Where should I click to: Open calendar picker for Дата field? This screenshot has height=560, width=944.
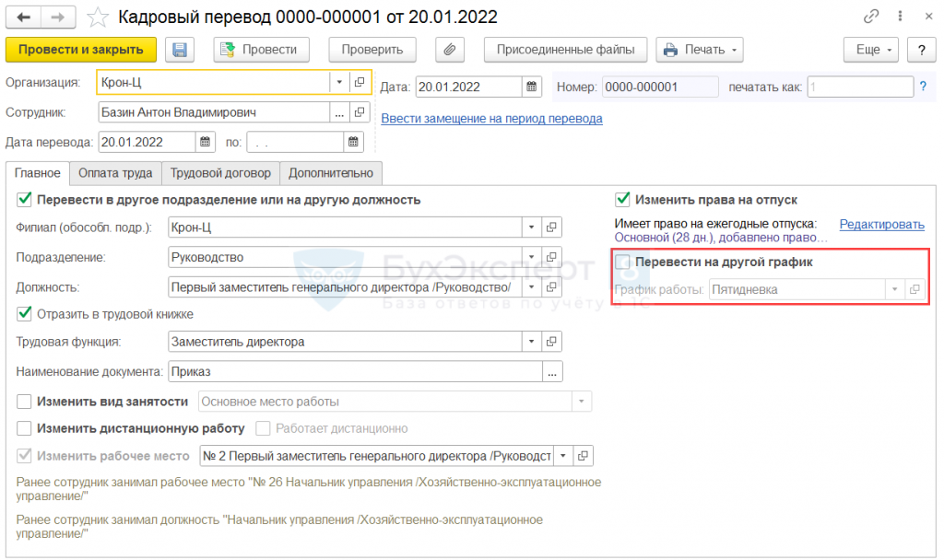tap(531, 87)
